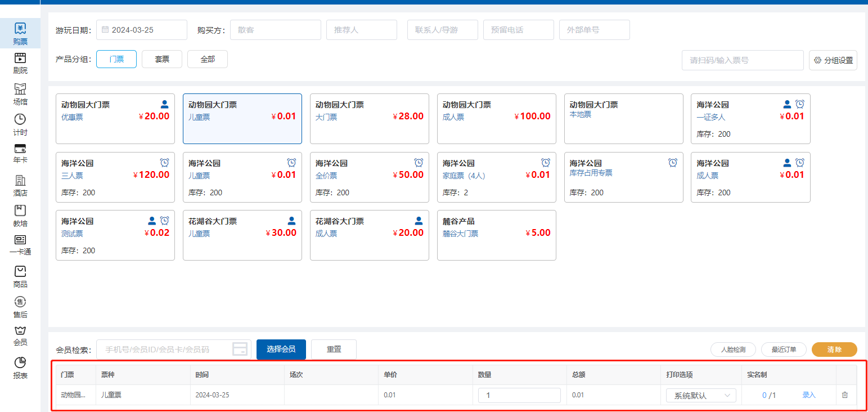Select the 门票 product group filter
Screen dimensions: 868x412
[116, 59]
